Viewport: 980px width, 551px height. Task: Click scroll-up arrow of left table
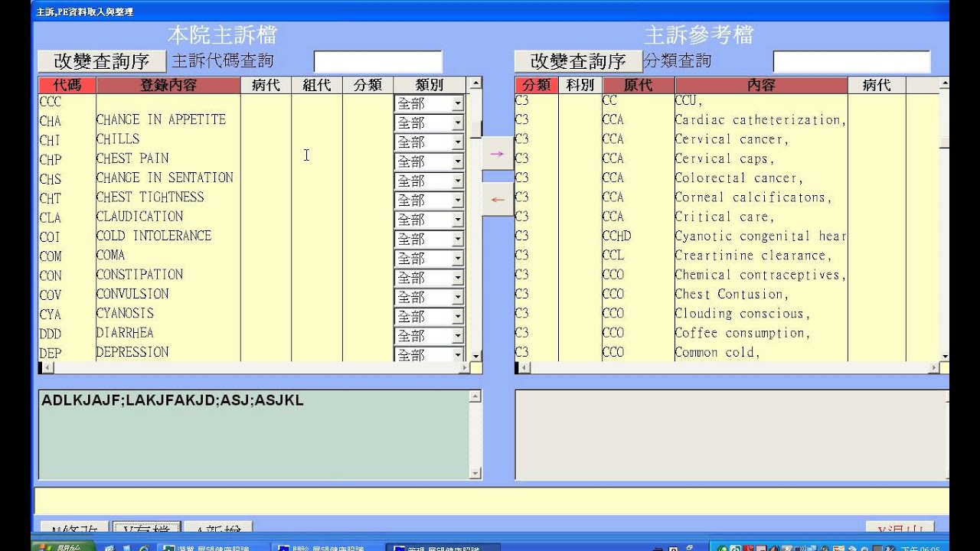(475, 83)
